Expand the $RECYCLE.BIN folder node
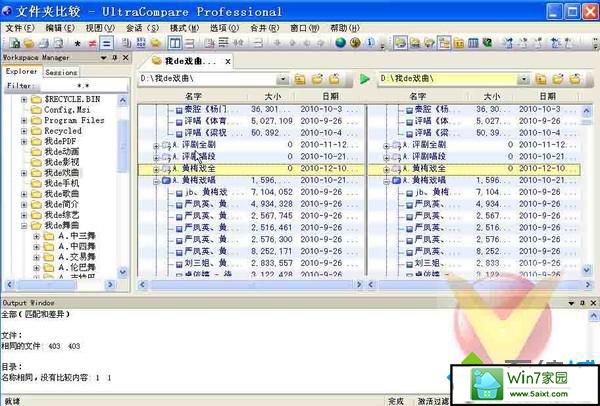This screenshot has height=406, width=600. point(24,99)
